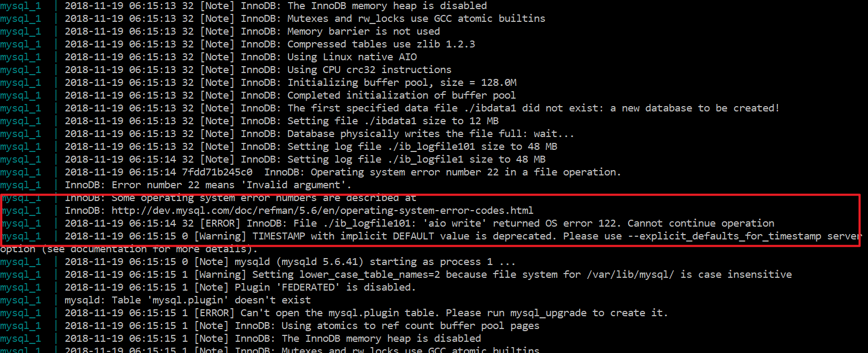Click the mysql_1 prefix on the first line
The image size is (868, 353).
point(20,6)
